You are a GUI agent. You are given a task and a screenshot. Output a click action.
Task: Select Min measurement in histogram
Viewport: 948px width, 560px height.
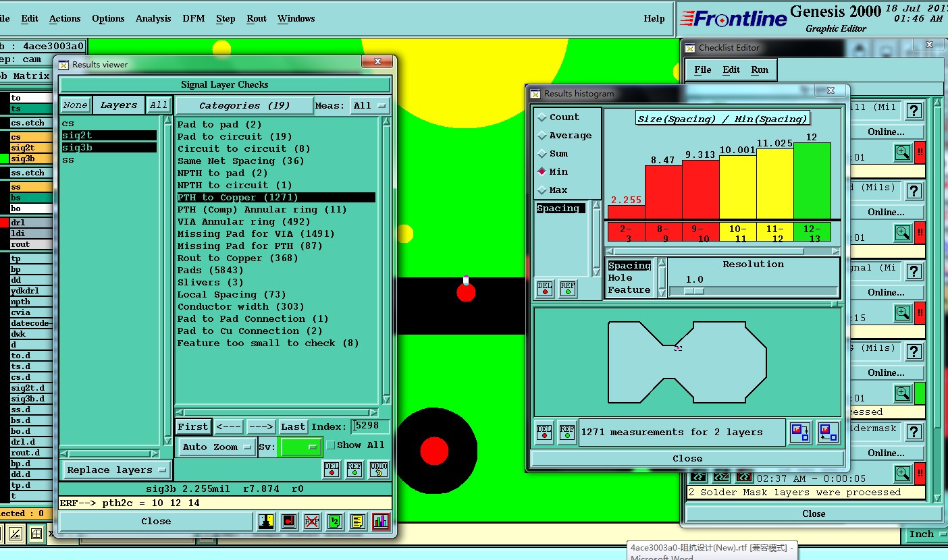[x=552, y=172]
